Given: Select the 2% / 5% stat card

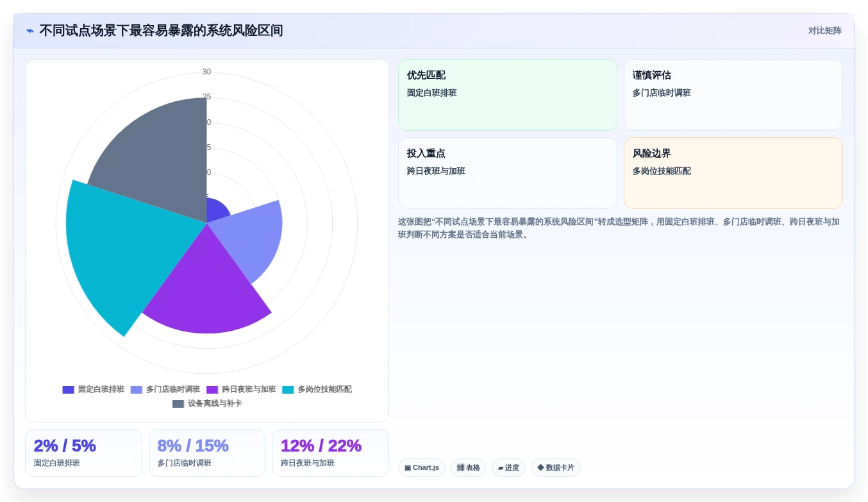Looking at the screenshot, I should pos(83,453).
